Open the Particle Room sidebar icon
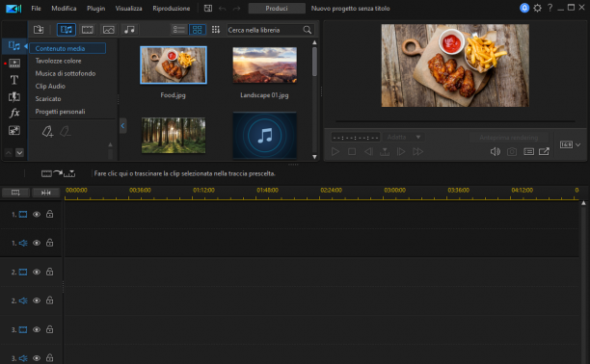The image size is (590, 364). [x=13, y=130]
